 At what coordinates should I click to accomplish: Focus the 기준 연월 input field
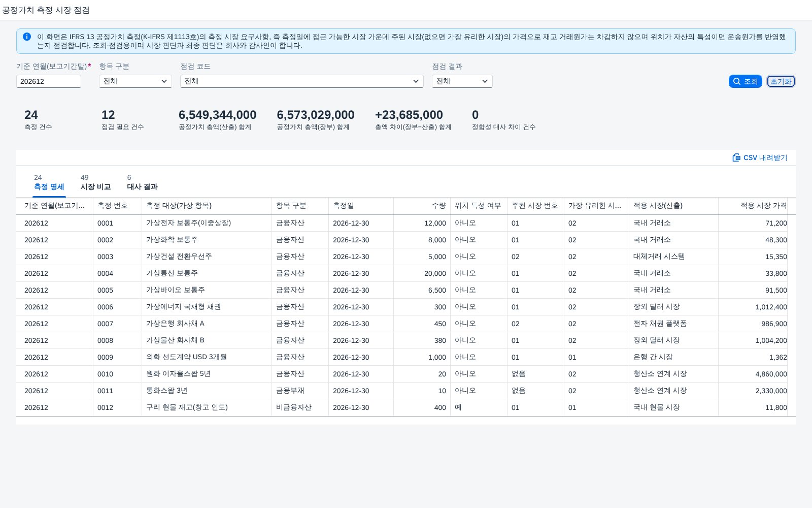click(49, 81)
